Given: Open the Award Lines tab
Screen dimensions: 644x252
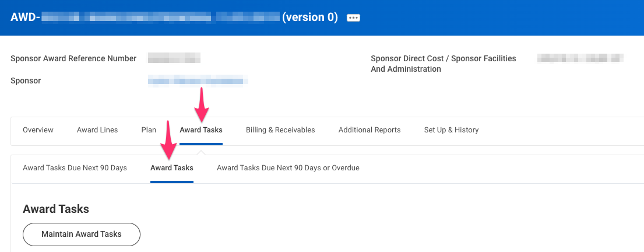Looking at the screenshot, I should click(97, 130).
